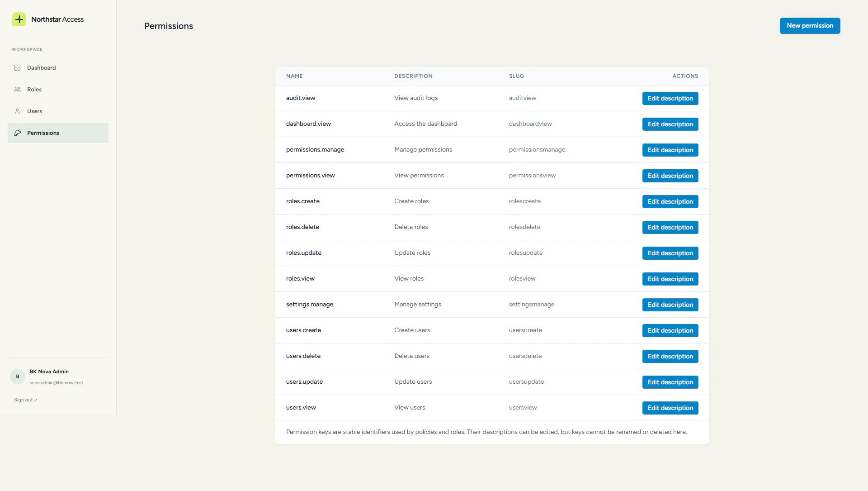This screenshot has width=868, height=491.
Task: Go to Roles in sidebar
Action: 58,90
